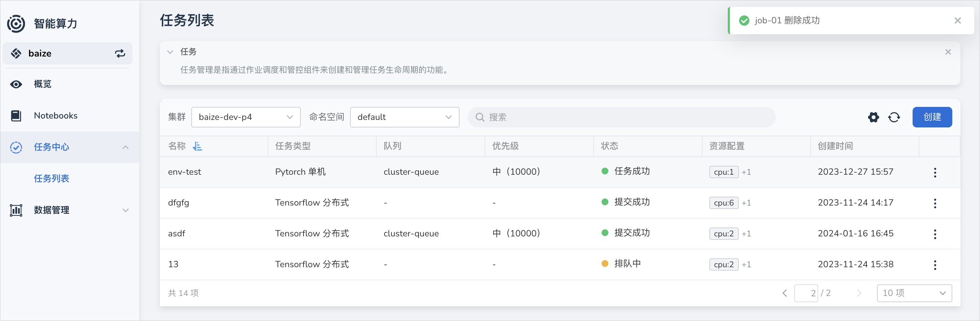
Task: Click the 概览 eye icon
Action: 16,85
